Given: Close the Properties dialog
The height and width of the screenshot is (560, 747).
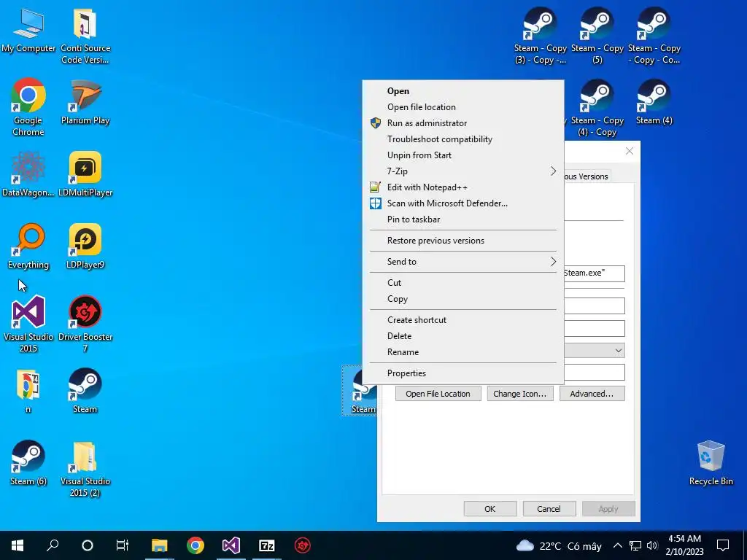Looking at the screenshot, I should (x=630, y=151).
